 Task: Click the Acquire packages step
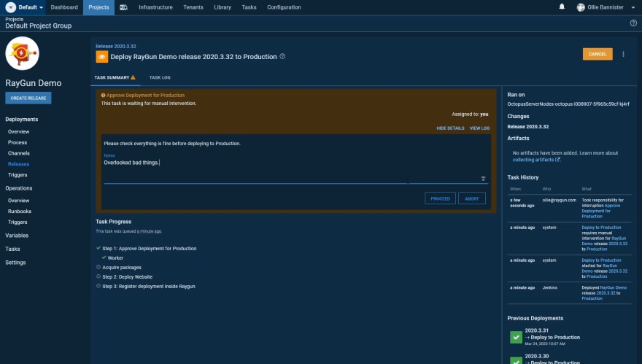pyautogui.click(x=119, y=268)
